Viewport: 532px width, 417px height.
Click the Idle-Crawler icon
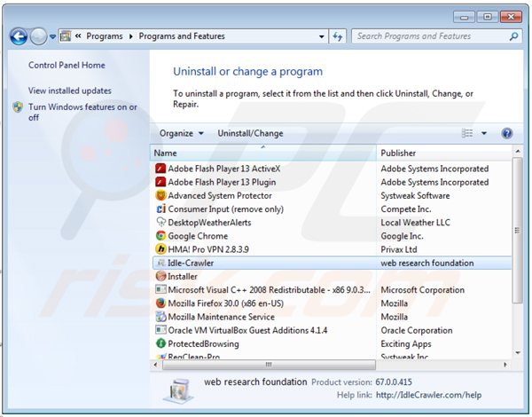(x=160, y=263)
